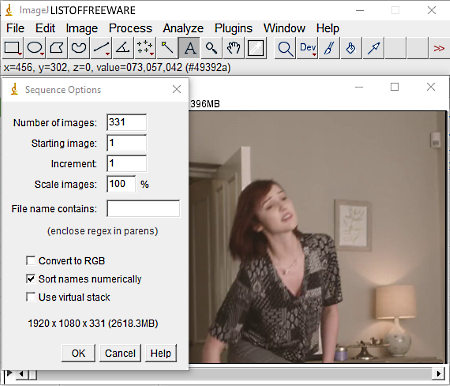The height and width of the screenshot is (386, 450).
Task: Enable Use virtual stack option
Action: (x=31, y=297)
